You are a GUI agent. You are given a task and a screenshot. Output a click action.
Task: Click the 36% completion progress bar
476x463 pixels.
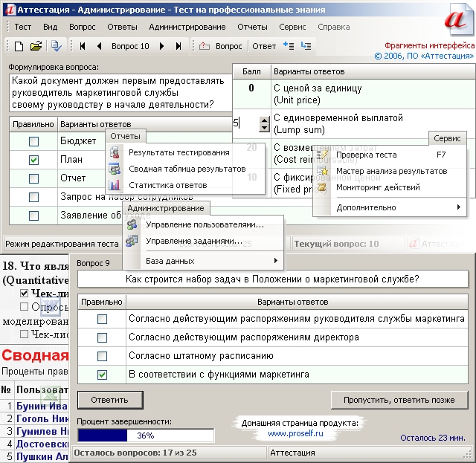(145, 436)
